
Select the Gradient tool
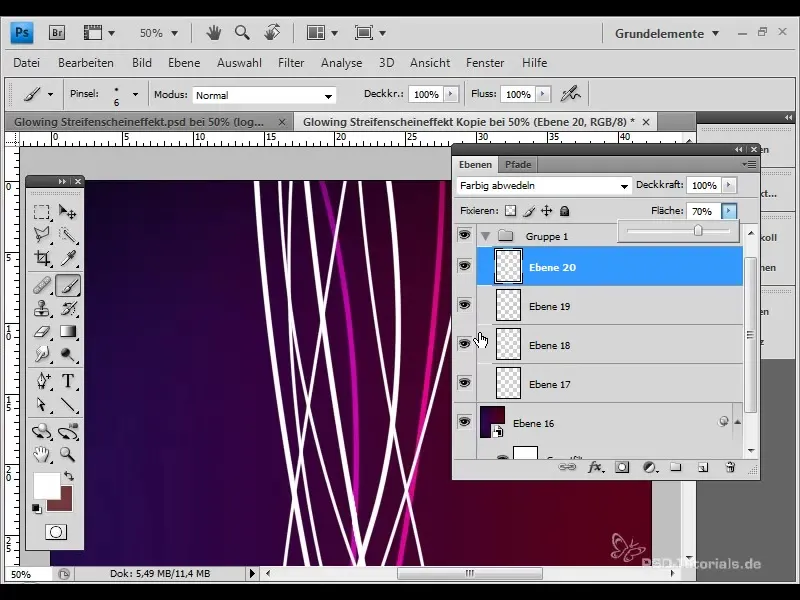coord(67,332)
